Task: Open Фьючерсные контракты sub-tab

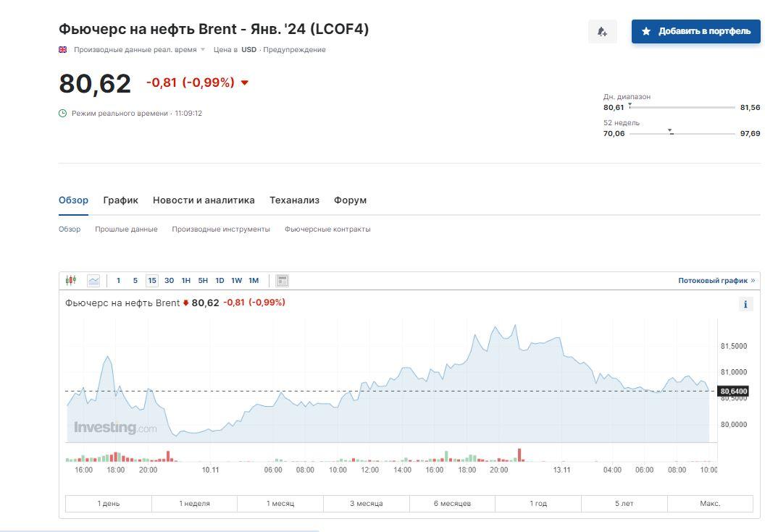Action: [x=327, y=229]
